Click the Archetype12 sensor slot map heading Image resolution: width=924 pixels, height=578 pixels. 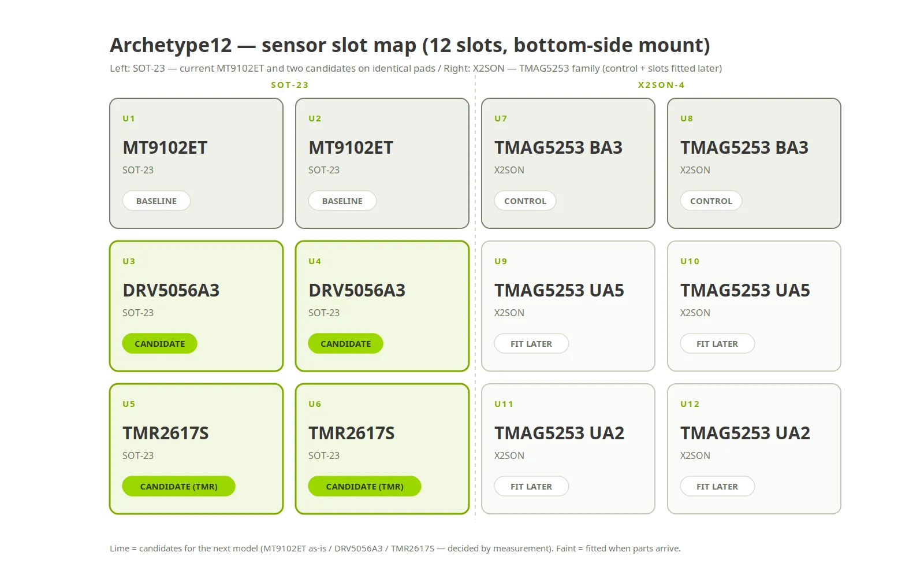click(410, 45)
